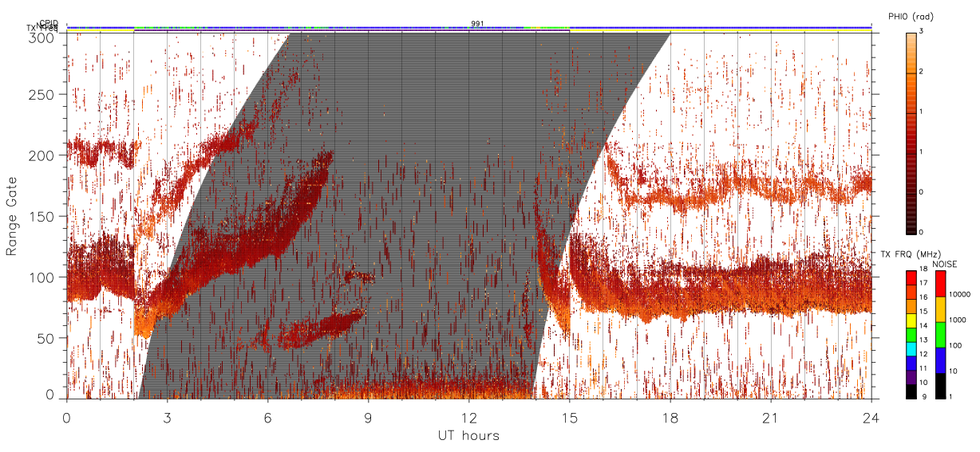Image resolution: width=980 pixels, height=452 pixels.
Task: Select the black NOISE swatch between 1 and 10
Action: click(940, 385)
